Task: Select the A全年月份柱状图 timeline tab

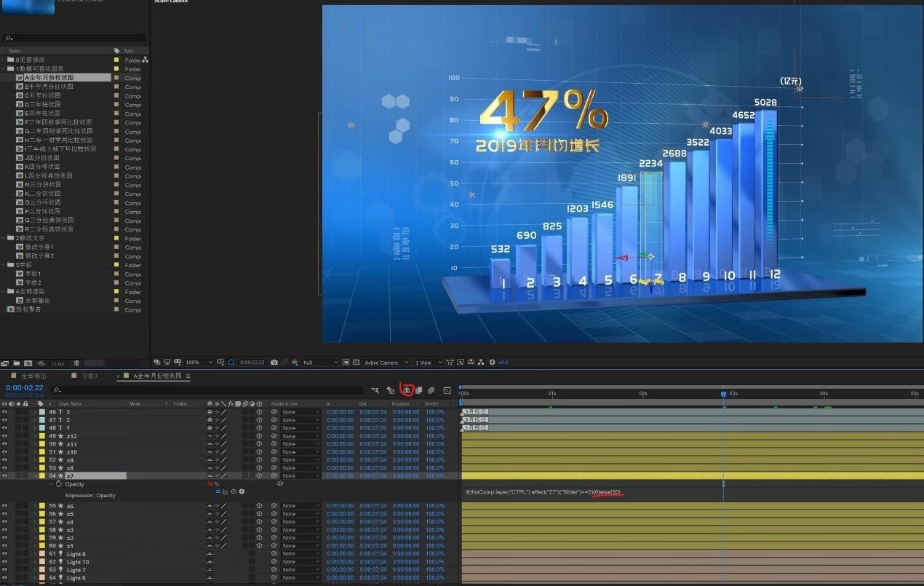Action: [157, 376]
